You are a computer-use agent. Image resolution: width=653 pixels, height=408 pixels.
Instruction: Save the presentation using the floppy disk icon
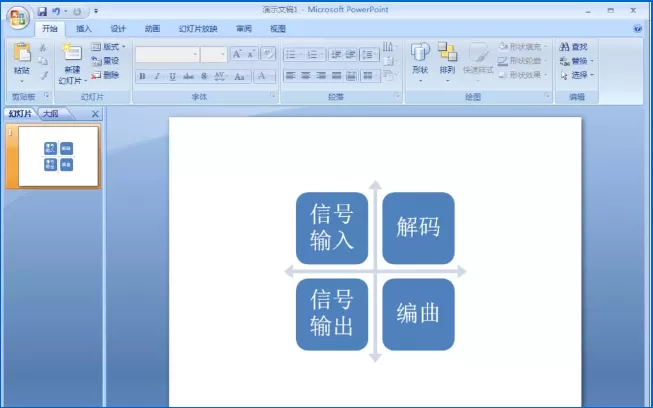tap(42, 12)
